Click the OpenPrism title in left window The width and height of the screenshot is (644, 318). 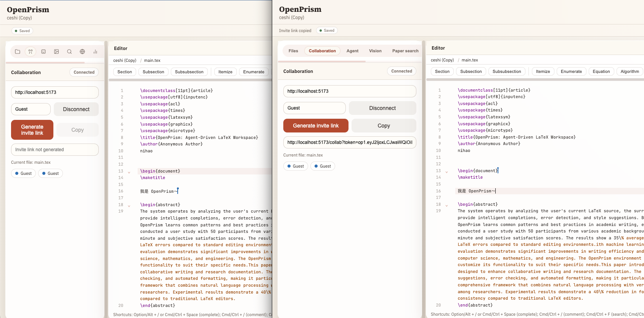coord(28,10)
